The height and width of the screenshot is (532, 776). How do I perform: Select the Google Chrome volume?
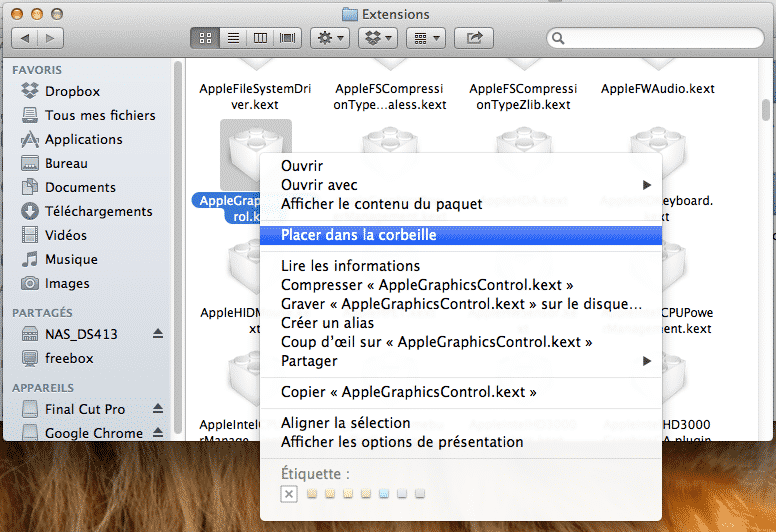82,433
